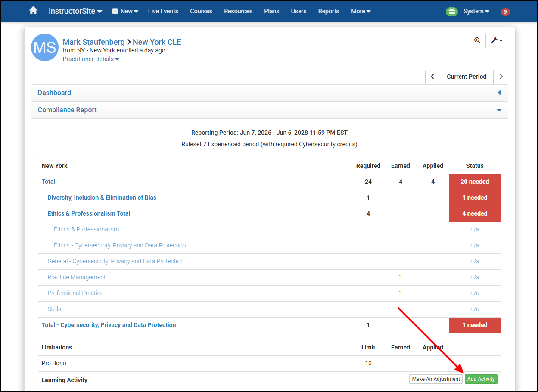Open Diversity, Inclusion & Elimination of Bias link
This screenshot has height=392, width=538.
coord(102,198)
